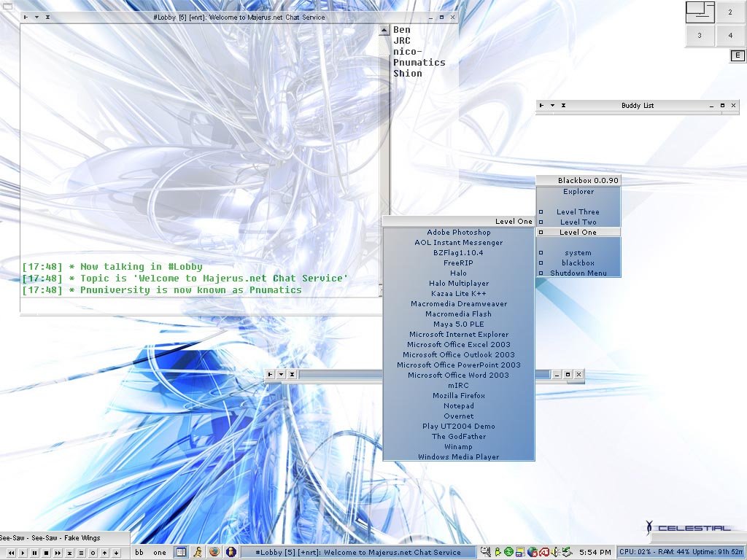Launch Mozilla Firefox from the Level One menu
The image size is (747, 560).
coord(458,396)
